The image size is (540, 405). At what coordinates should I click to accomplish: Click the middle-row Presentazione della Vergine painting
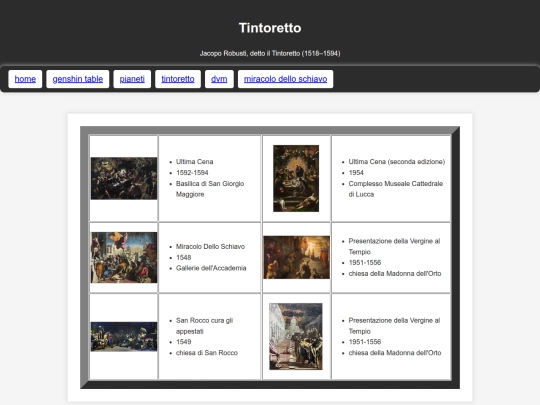[297, 257]
